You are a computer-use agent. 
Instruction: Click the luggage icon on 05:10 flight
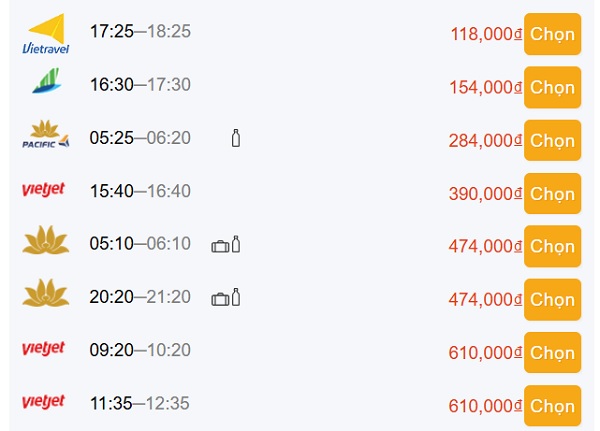220,246
